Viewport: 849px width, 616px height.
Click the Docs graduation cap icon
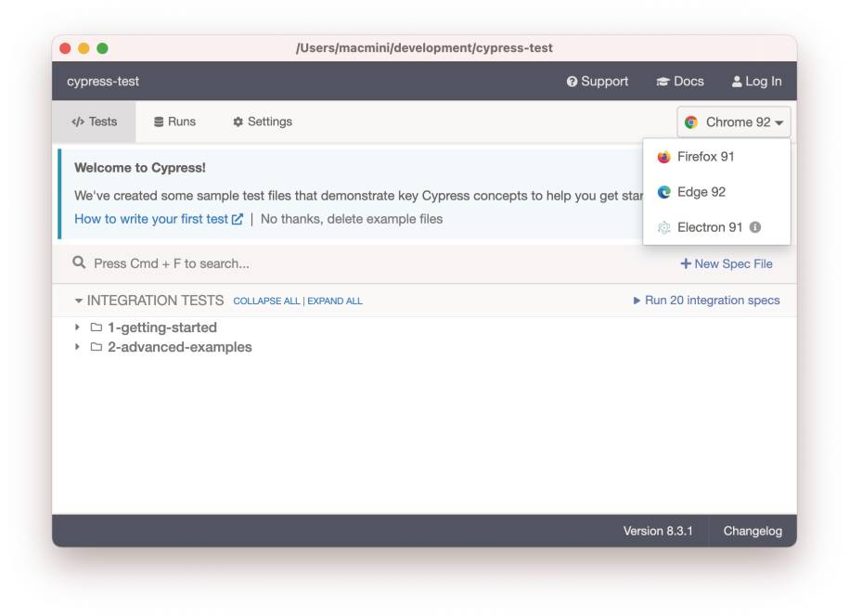(662, 82)
